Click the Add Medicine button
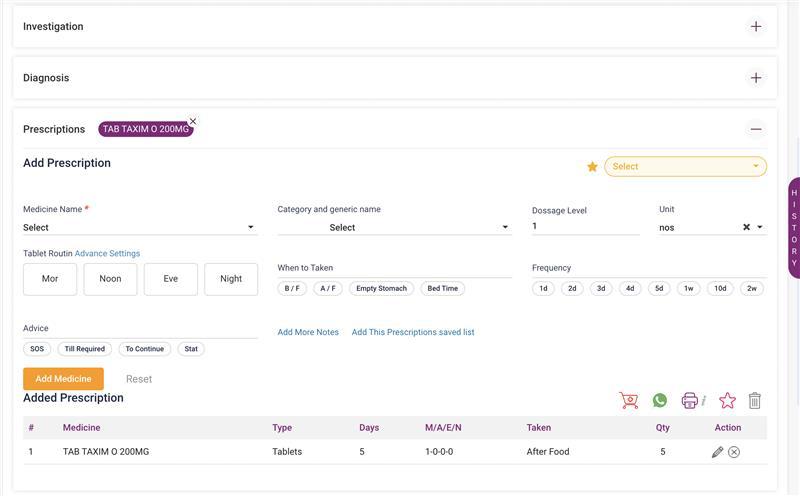This screenshot has width=800, height=496. coord(63,379)
